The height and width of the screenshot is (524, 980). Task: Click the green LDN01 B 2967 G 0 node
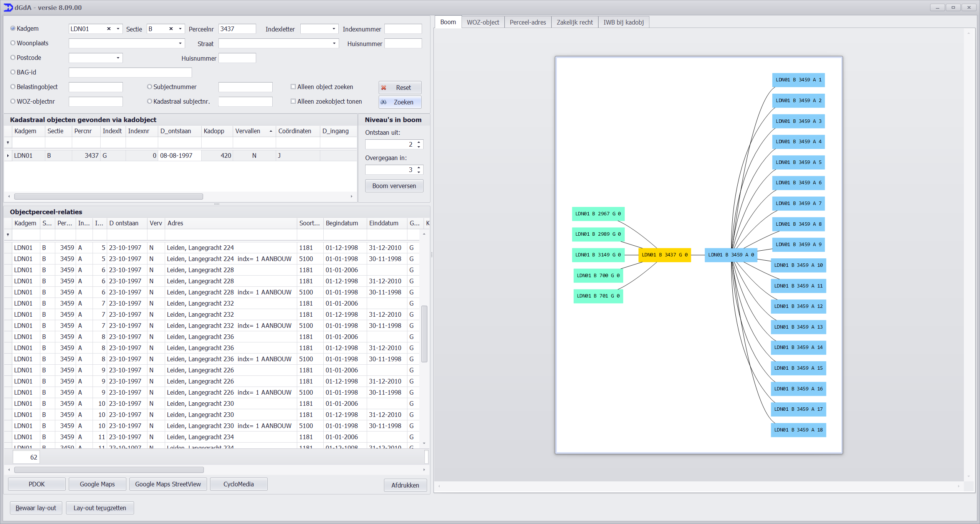coord(598,214)
